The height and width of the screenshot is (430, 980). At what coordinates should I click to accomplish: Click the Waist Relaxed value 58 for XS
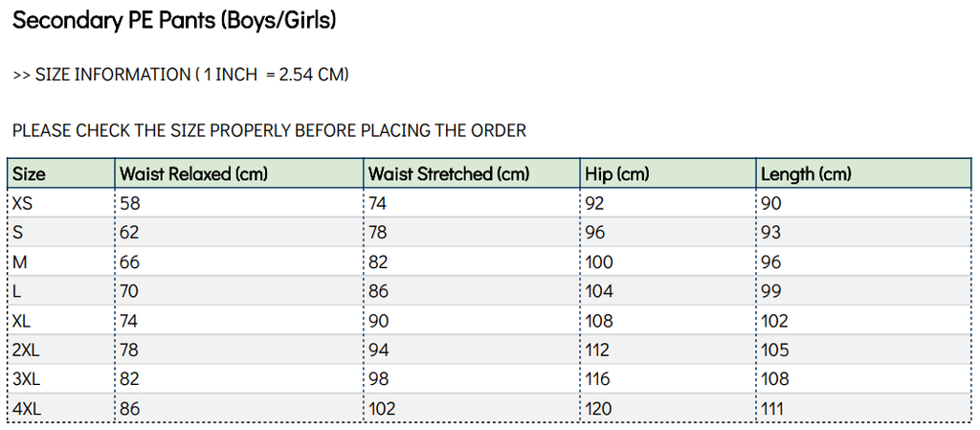coord(130,203)
